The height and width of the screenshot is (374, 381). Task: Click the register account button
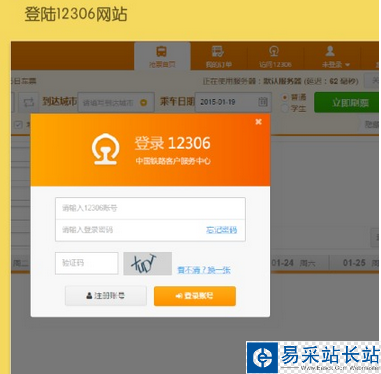(x=106, y=296)
